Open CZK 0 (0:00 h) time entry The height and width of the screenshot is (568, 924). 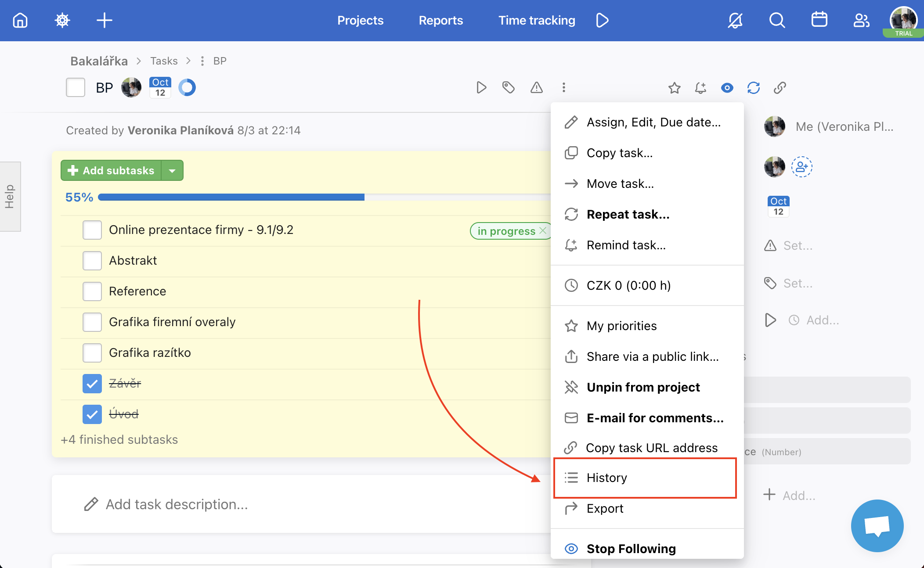pyautogui.click(x=647, y=285)
